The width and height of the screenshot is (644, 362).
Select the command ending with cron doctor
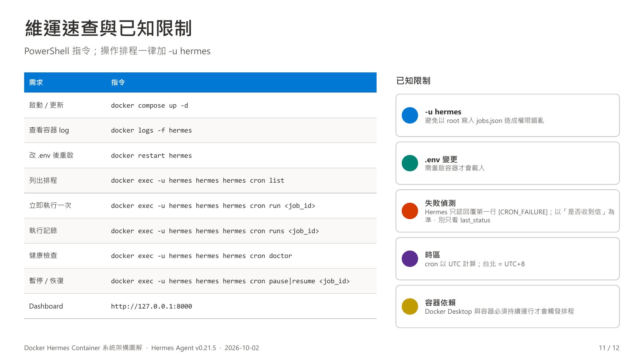(x=202, y=256)
